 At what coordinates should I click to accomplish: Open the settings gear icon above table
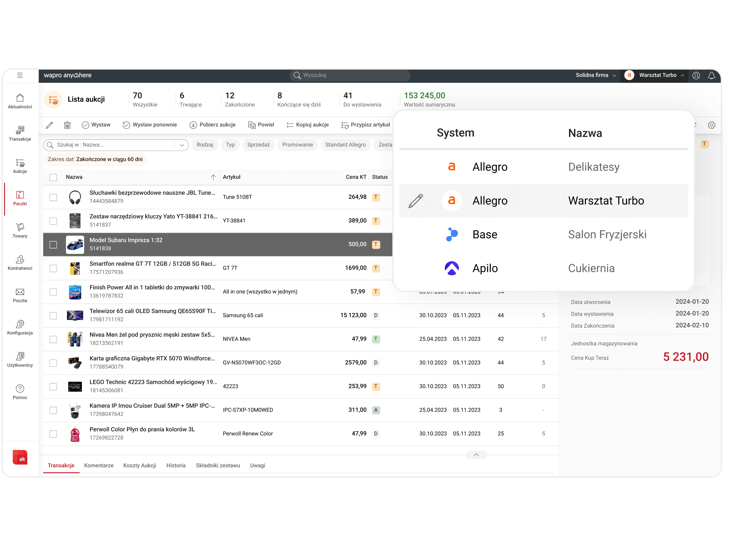[711, 125]
